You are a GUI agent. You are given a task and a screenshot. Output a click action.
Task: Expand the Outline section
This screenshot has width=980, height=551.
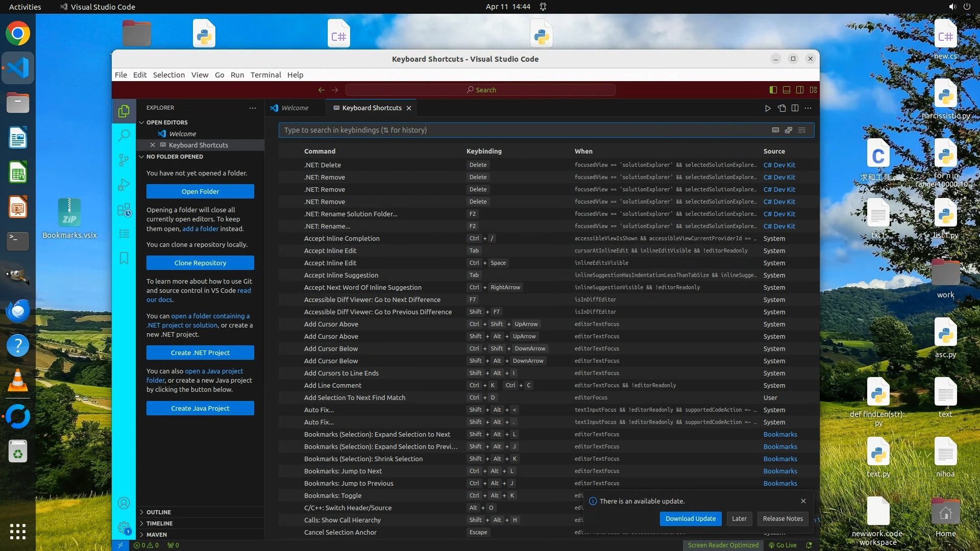pyautogui.click(x=159, y=512)
